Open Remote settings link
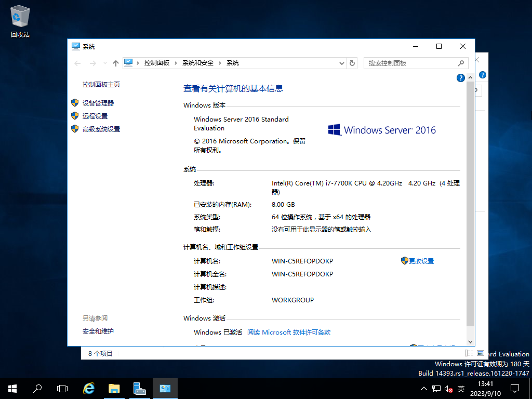 pos(95,116)
